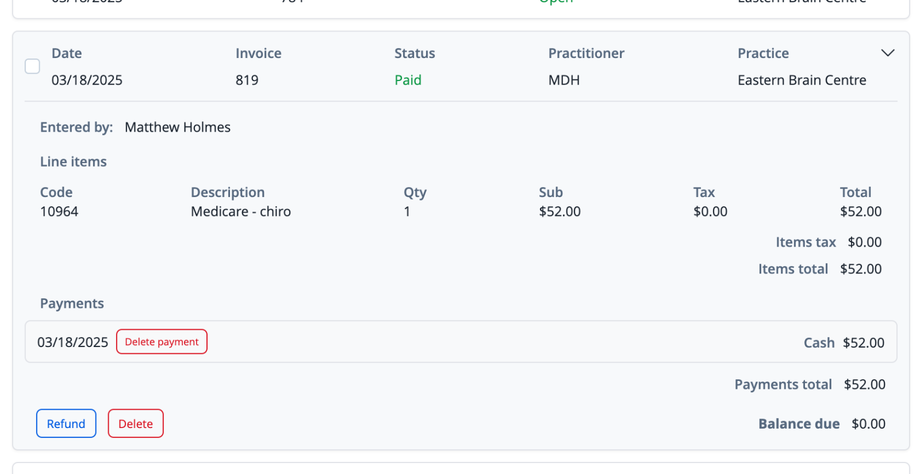Click the Eastern Brain Centre practice name
This screenshot has height=474, width=920.
[802, 80]
